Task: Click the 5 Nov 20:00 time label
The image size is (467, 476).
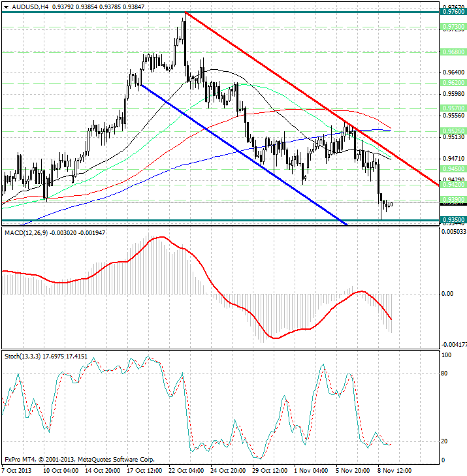Action: (353, 471)
